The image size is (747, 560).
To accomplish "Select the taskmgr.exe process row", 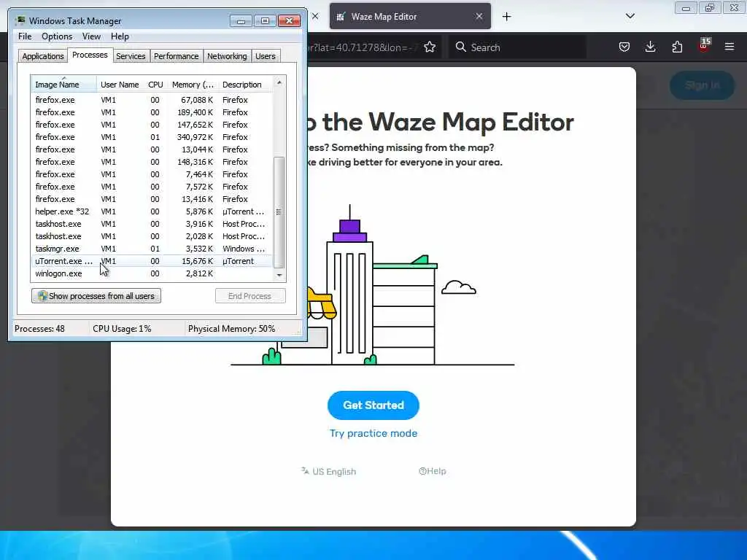I will tap(152, 249).
